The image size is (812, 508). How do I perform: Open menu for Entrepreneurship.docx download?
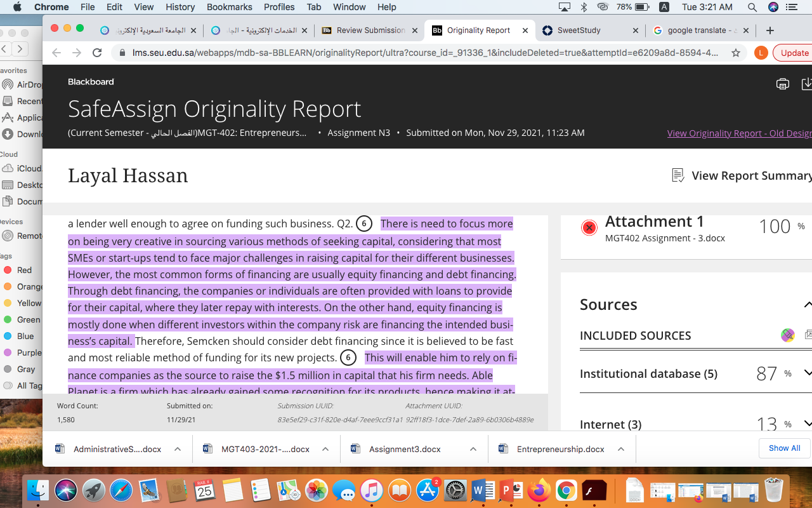click(x=621, y=449)
